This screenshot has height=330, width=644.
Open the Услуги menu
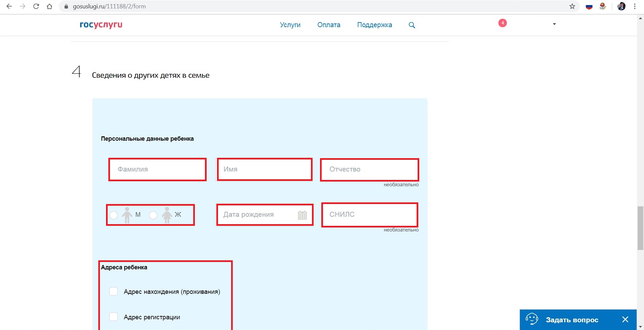[290, 25]
